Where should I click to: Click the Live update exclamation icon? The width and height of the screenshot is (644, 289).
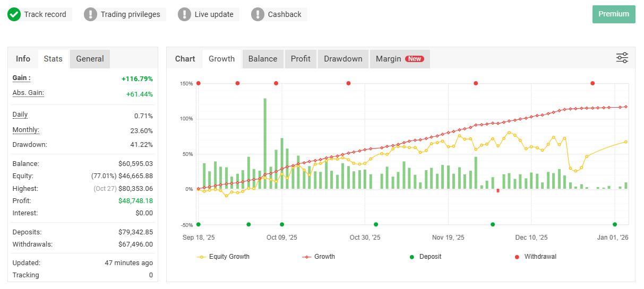pyautogui.click(x=184, y=14)
